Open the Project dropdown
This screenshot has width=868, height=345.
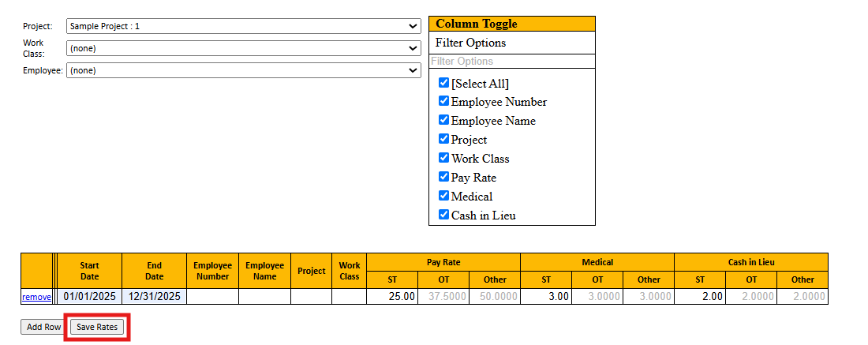[x=243, y=26]
